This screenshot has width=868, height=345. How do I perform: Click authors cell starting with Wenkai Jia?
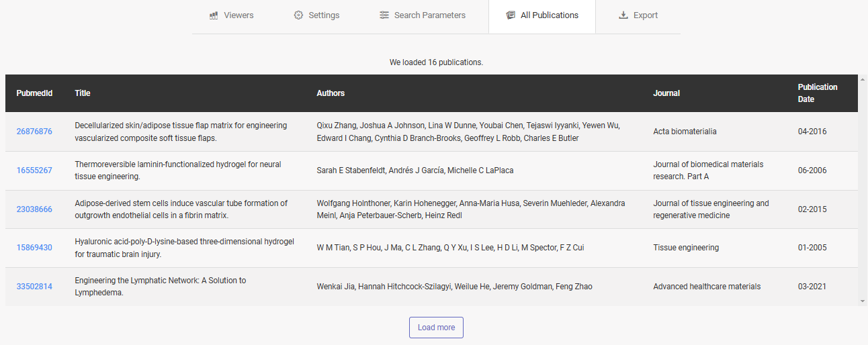[455, 287]
